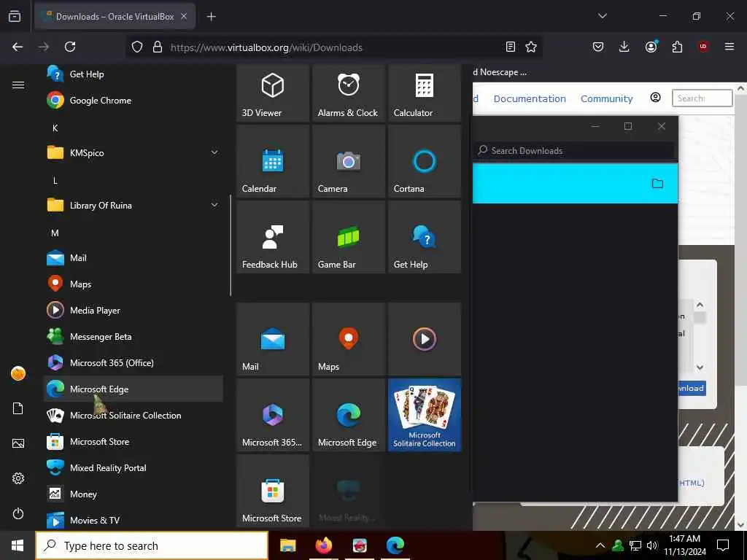This screenshot has height=560, width=747.
Task: Open Power options in Start sidebar
Action: (18, 513)
